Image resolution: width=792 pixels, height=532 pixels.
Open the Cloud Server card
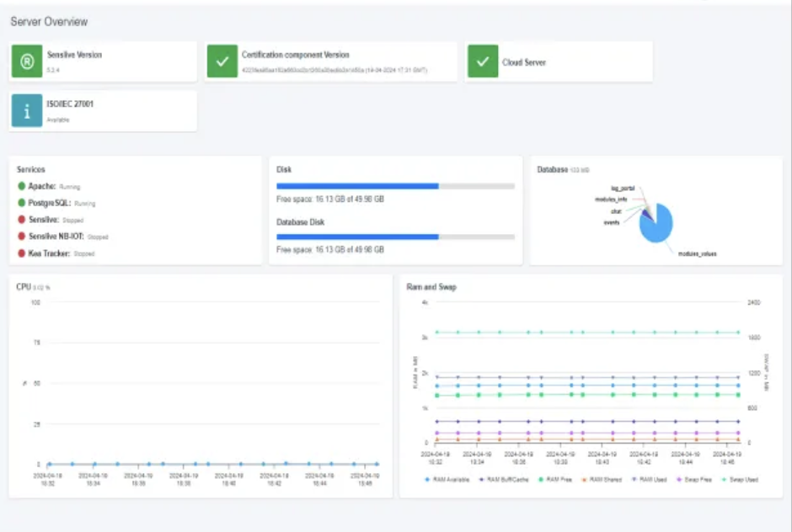559,61
